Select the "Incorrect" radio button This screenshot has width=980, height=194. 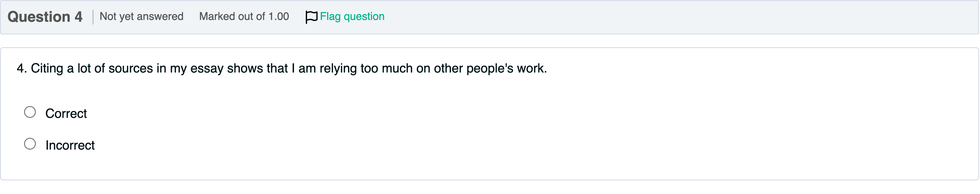30,144
